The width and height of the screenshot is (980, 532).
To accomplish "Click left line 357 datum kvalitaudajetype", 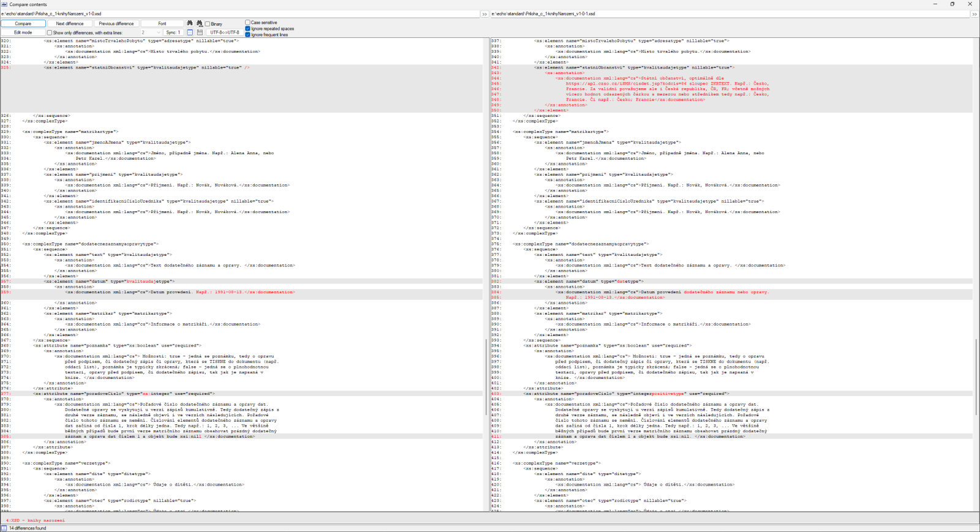I will (x=109, y=282).
